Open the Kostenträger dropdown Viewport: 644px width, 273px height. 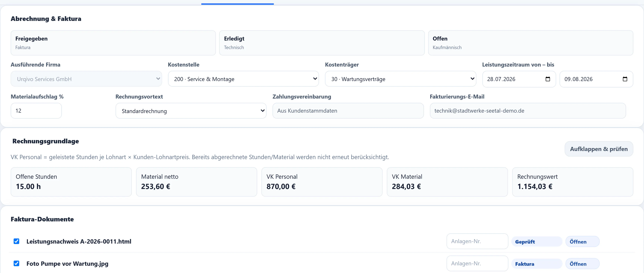(x=400, y=79)
